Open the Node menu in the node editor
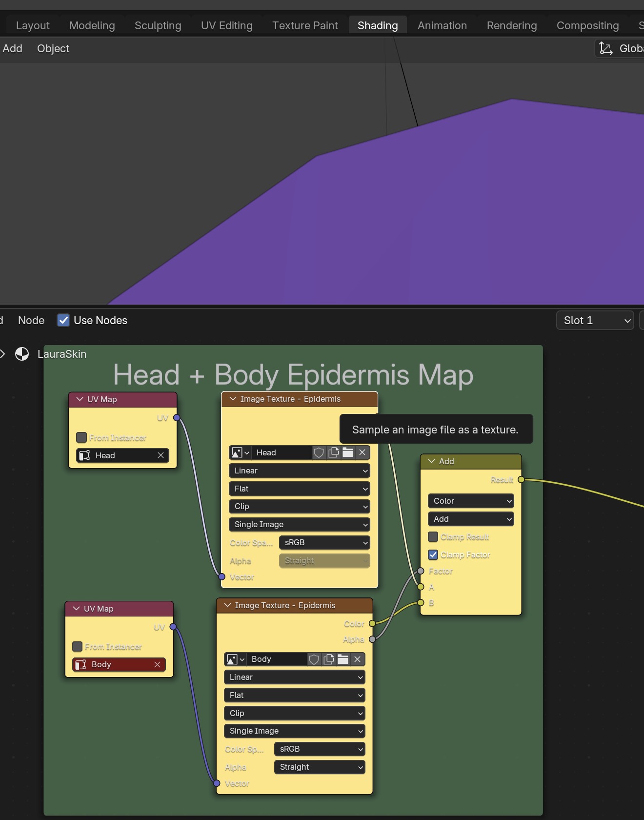The height and width of the screenshot is (820, 644). [x=31, y=320]
